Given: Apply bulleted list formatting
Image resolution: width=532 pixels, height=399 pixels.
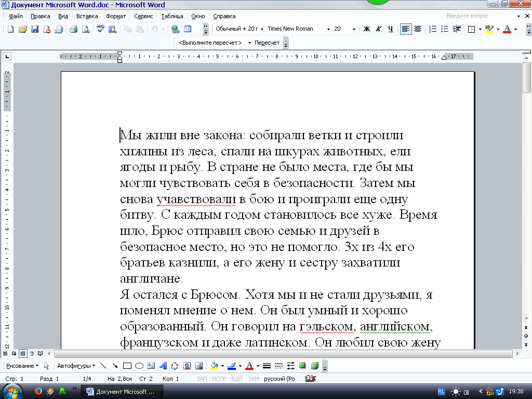Looking at the screenshot, I should point(445,29).
